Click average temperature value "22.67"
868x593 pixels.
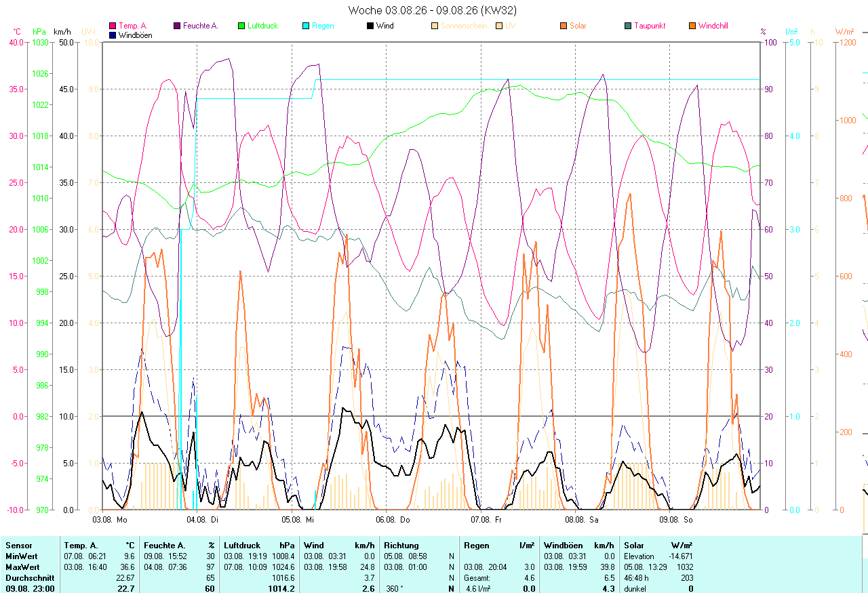point(125,578)
